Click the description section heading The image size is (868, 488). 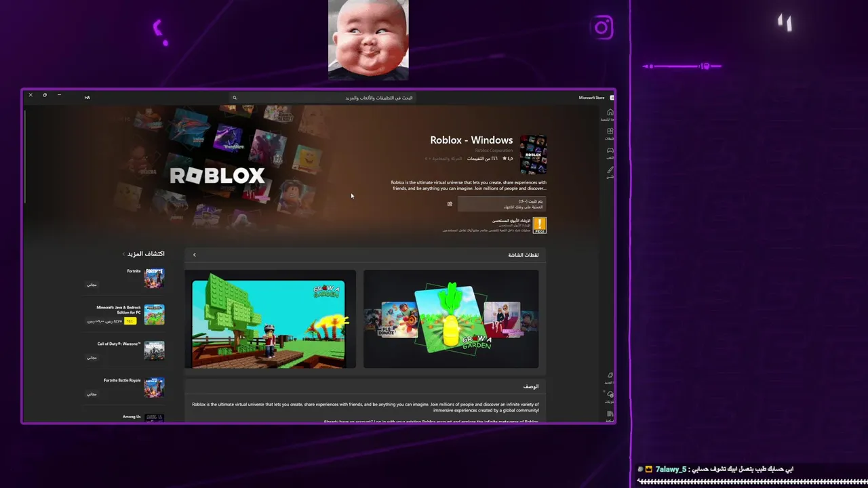coord(531,386)
